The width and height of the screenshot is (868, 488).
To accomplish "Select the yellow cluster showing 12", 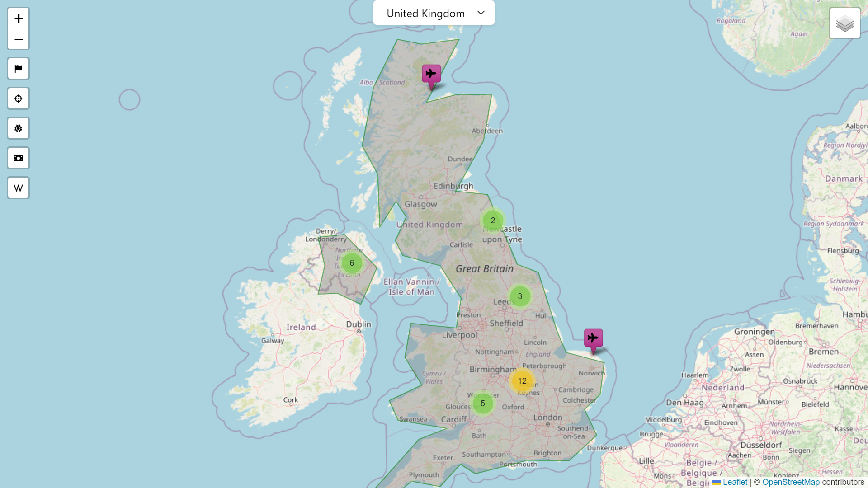I will click(522, 380).
